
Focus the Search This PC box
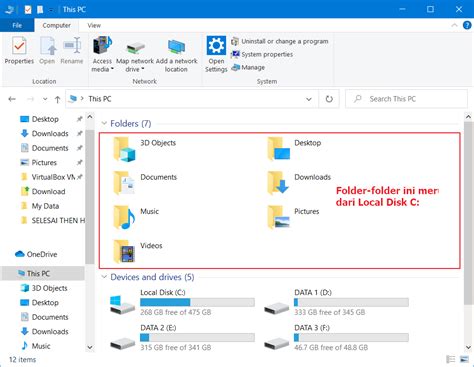(406, 99)
